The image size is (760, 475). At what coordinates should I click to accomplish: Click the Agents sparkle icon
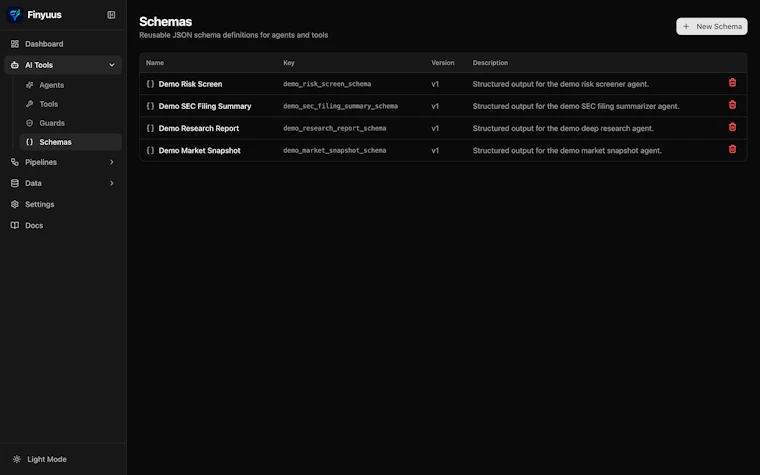(x=30, y=85)
